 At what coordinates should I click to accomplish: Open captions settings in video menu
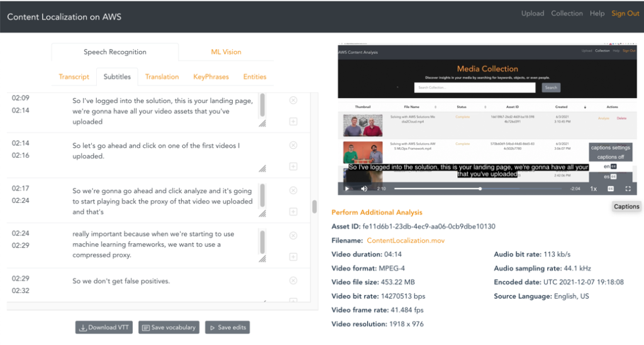tap(610, 148)
